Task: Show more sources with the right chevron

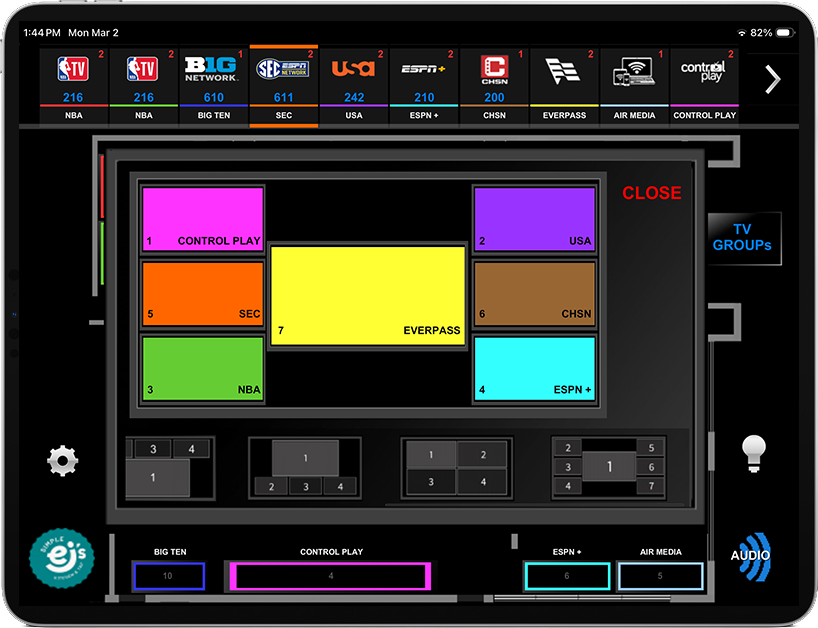Action: coord(773,79)
